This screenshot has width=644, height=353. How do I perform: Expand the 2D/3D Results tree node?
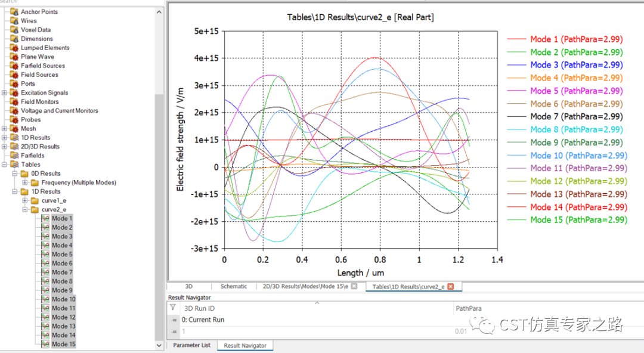pyautogui.click(x=4, y=146)
